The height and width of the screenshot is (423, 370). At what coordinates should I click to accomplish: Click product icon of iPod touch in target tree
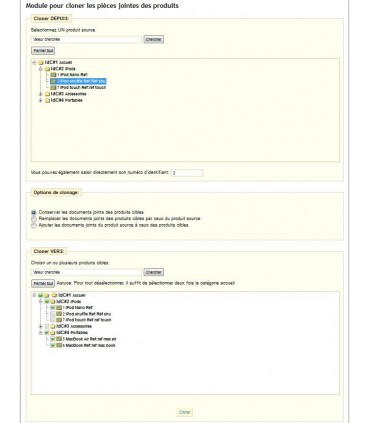[x=59, y=320]
